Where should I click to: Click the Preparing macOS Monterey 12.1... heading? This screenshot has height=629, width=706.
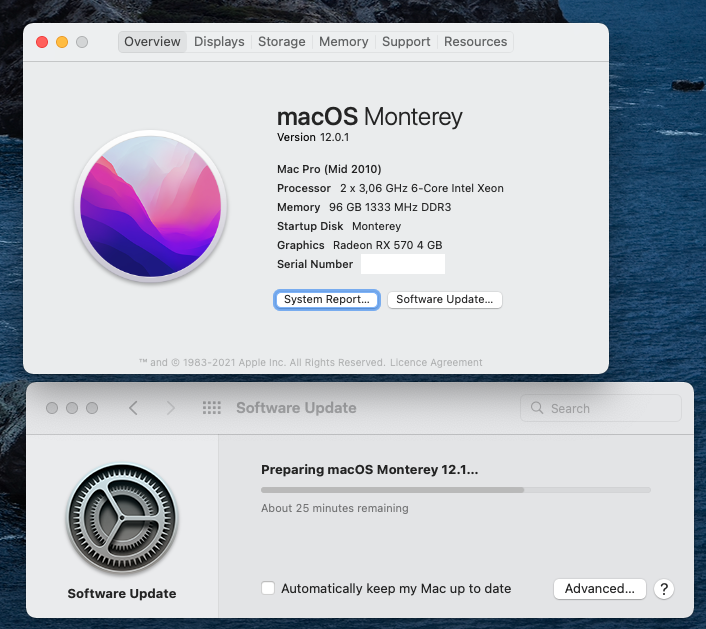coord(370,470)
